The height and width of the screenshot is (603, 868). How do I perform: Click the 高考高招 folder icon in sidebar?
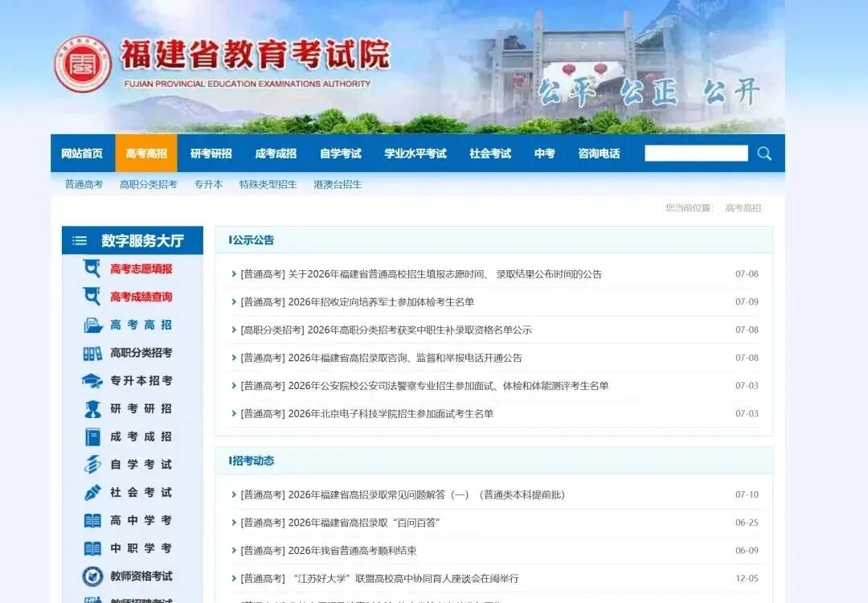92,325
